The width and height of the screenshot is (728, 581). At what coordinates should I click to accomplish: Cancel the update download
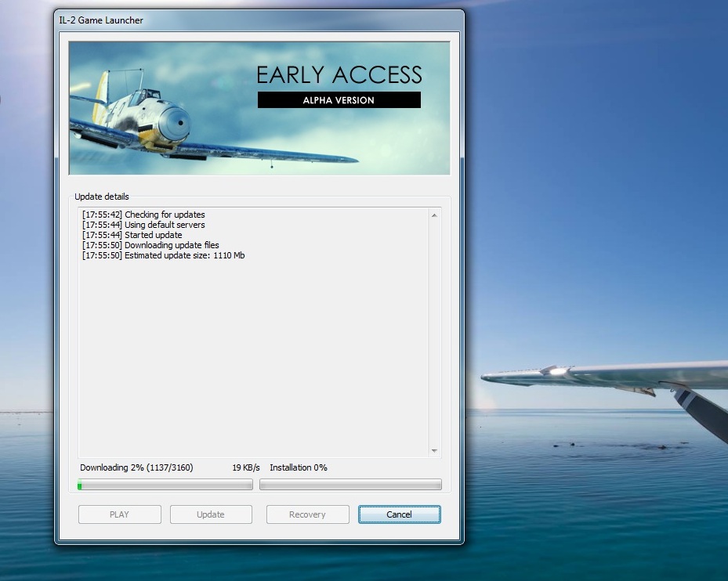point(400,514)
